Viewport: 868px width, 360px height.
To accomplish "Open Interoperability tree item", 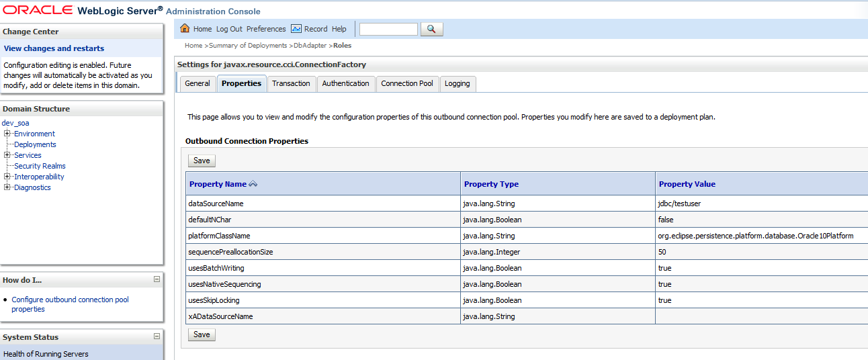I will (39, 177).
